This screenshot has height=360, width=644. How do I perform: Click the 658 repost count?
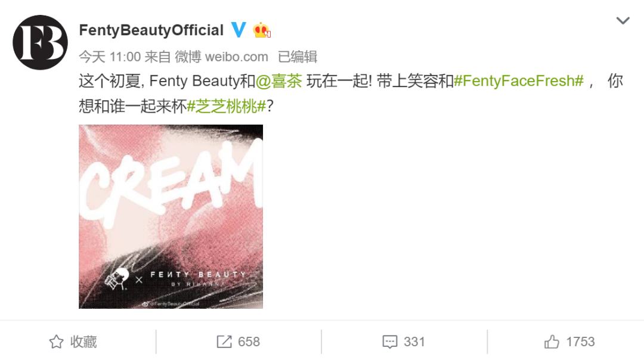click(x=249, y=342)
